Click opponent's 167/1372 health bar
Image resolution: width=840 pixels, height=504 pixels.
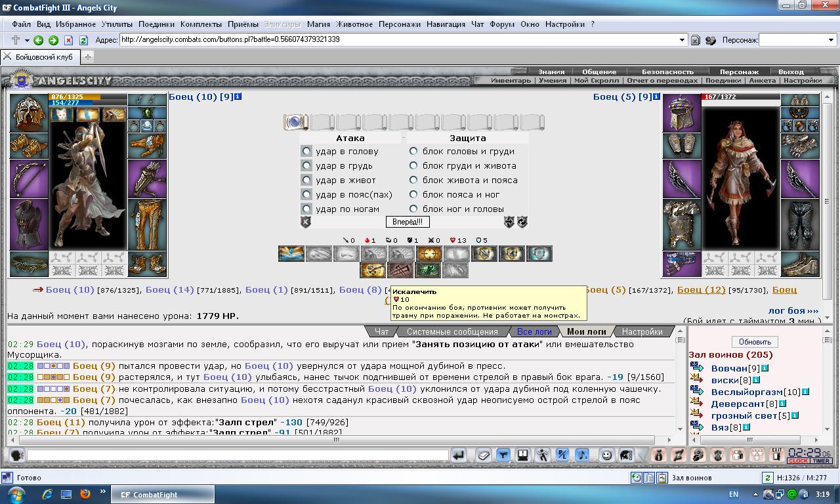pyautogui.click(x=741, y=96)
